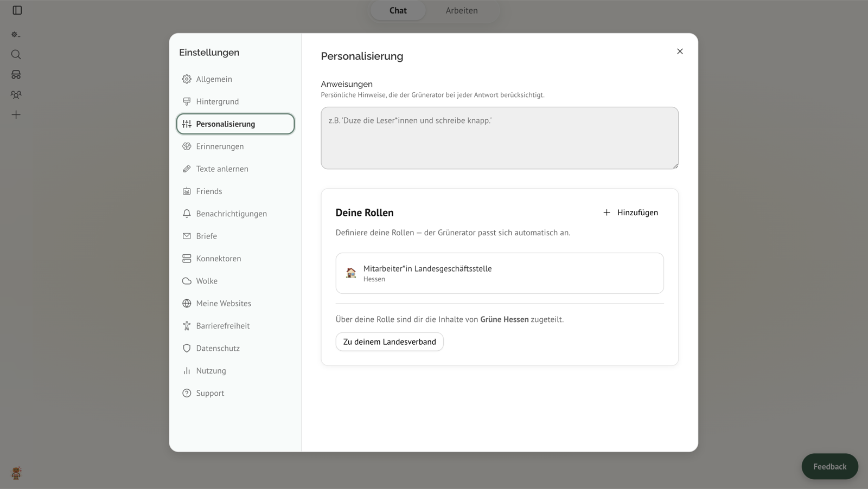Open the group people icon in left rail
The image size is (868, 489).
click(x=16, y=94)
